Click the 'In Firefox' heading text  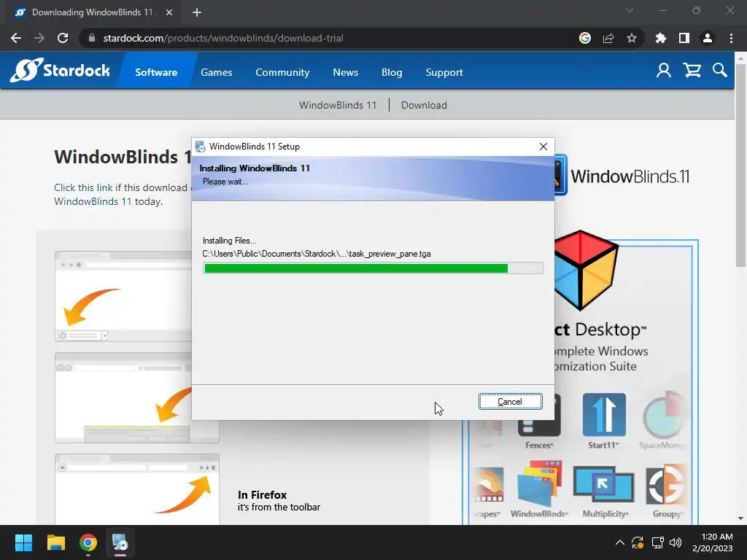[262, 495]
